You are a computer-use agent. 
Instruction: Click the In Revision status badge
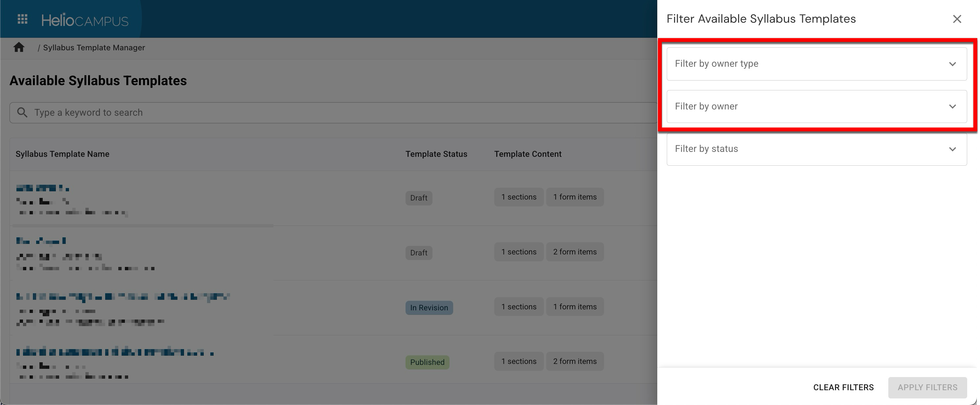pyautogui.click(x=429, y=308)
